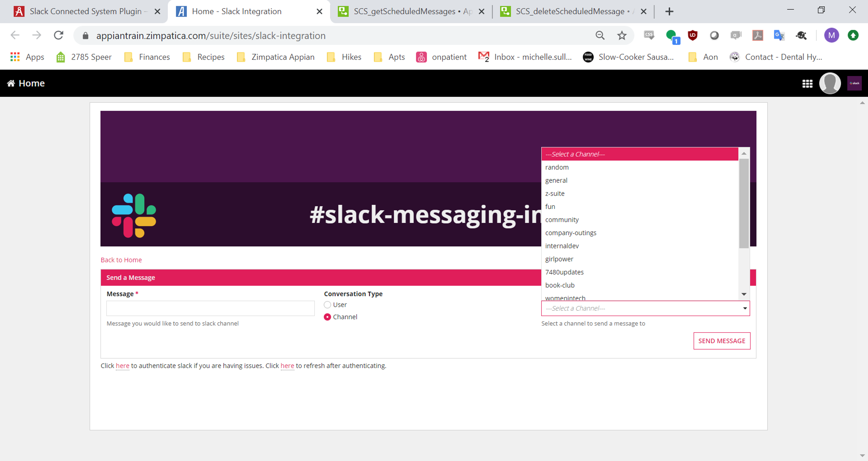Open the user profile avatar in header
Screen dimensions: 868x461
(830, 83)
